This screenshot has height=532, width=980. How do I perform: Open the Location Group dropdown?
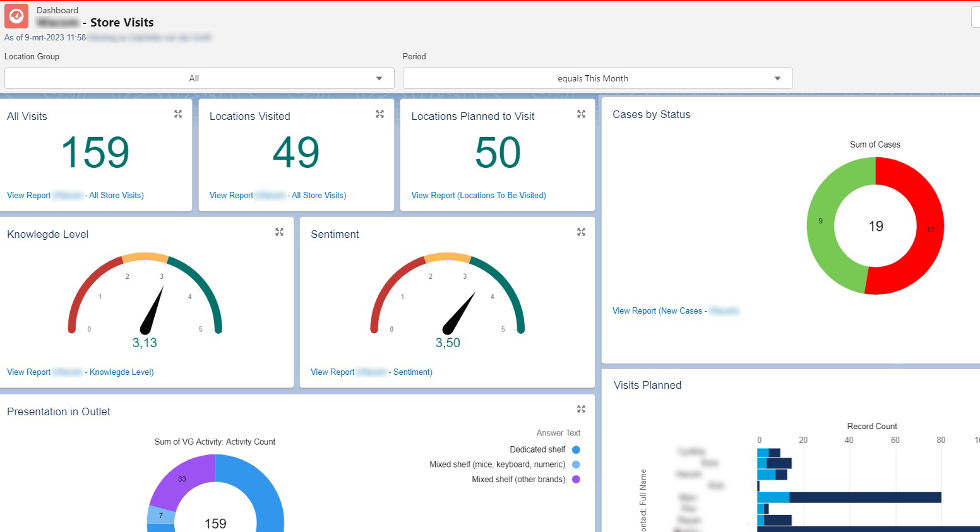pyautogui.click(x=199, y=78)
